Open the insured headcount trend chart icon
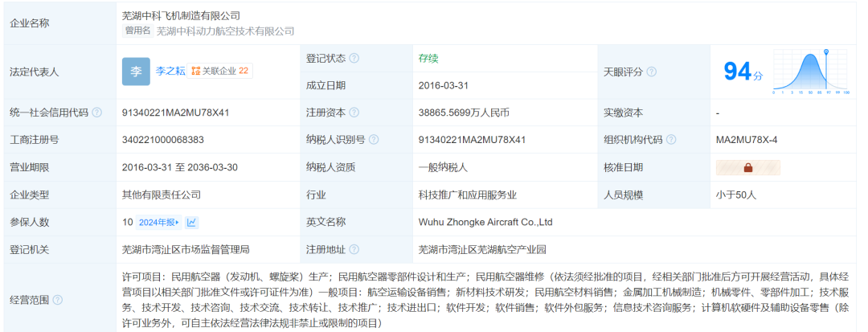 (191, 223)
